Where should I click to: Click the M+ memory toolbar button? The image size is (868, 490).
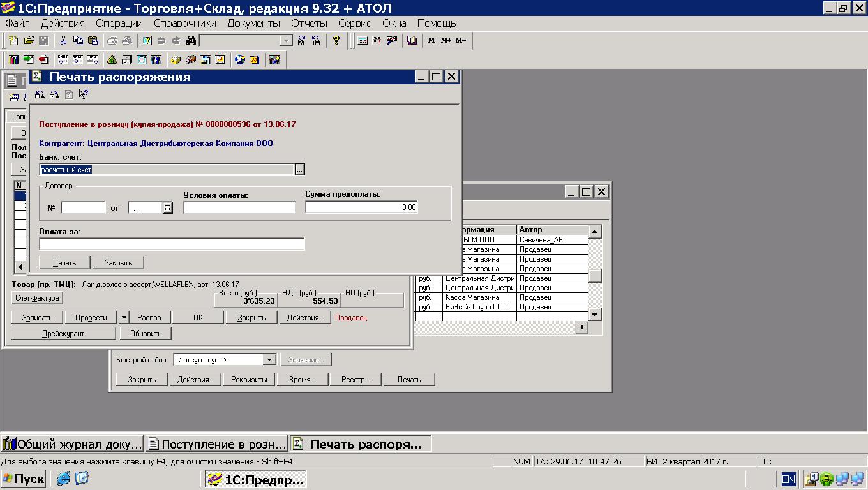[x=445, y=41]
